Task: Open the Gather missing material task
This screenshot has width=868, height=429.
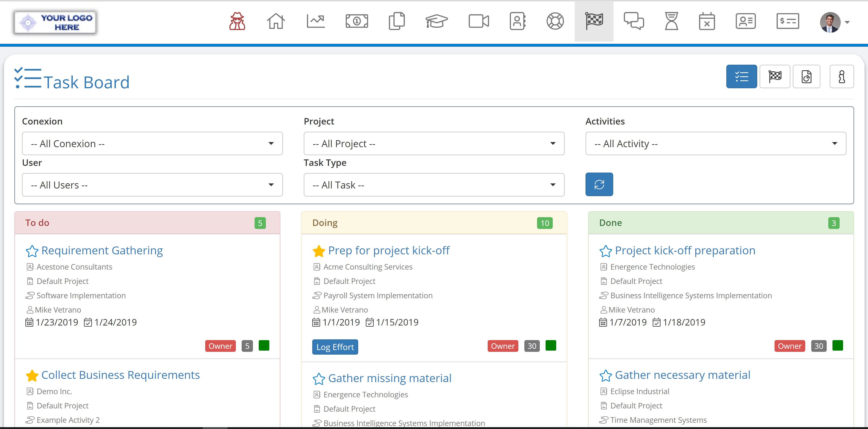Action: click(x=390, y=378)
